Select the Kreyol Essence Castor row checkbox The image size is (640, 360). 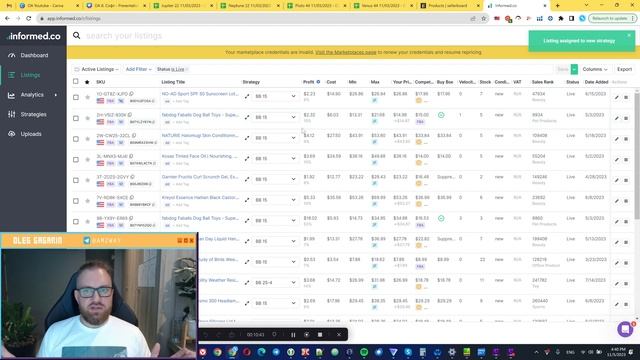tap(76, 201)
